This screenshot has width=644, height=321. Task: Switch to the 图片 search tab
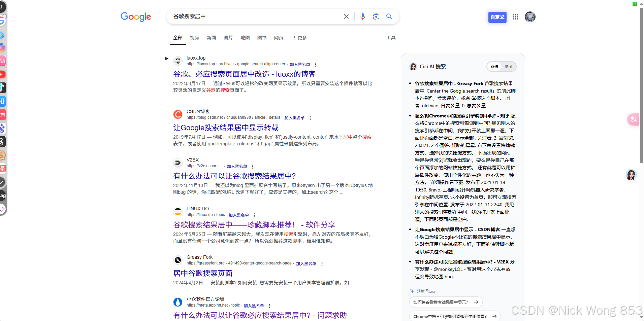tap(228, 38)
